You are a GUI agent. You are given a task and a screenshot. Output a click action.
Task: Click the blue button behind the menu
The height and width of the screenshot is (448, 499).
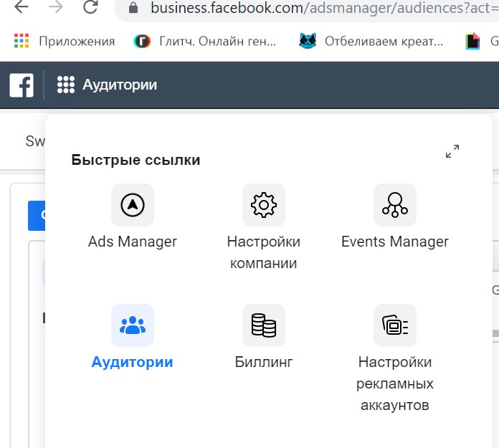click(x=37, y=216)
